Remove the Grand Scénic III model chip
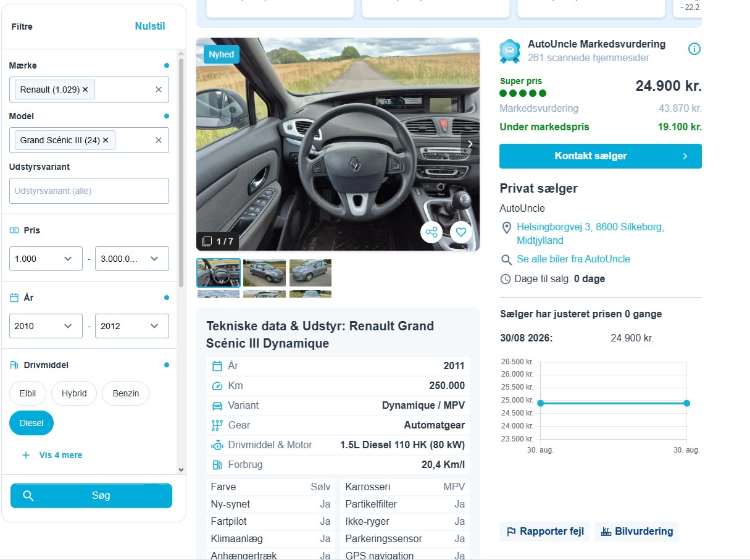Screen dimensions: 750x560 click(106, 140)
